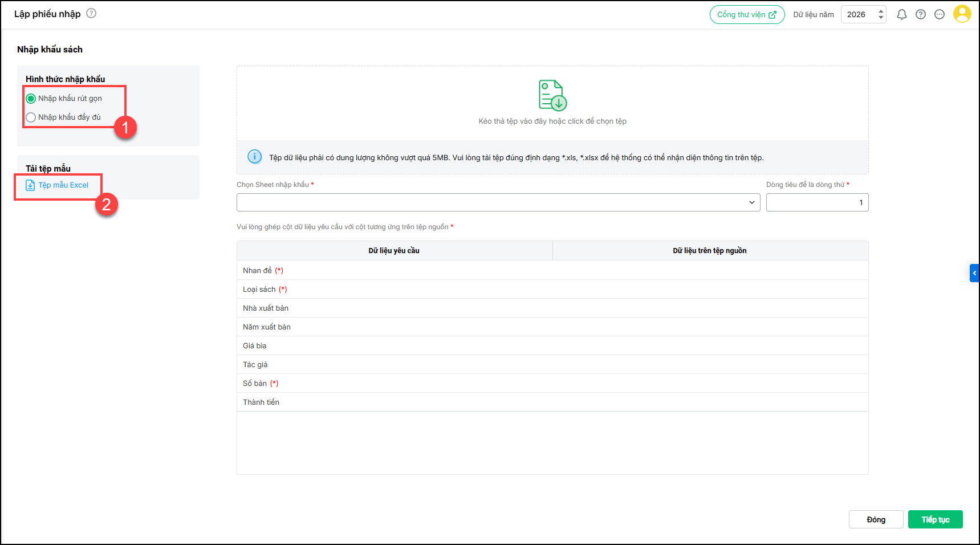Image resolution: width=980 pixels, height=545 pixels.
Task: Open the Cổng thư viện portal link
Action: 746,15
